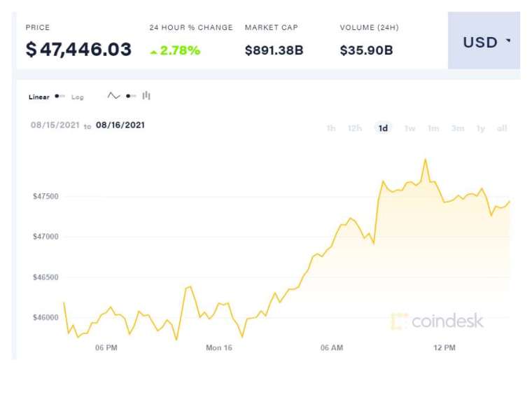Toggle the Linear/Log scale switch
The image size is (532, 395).
tap(59, 97)
